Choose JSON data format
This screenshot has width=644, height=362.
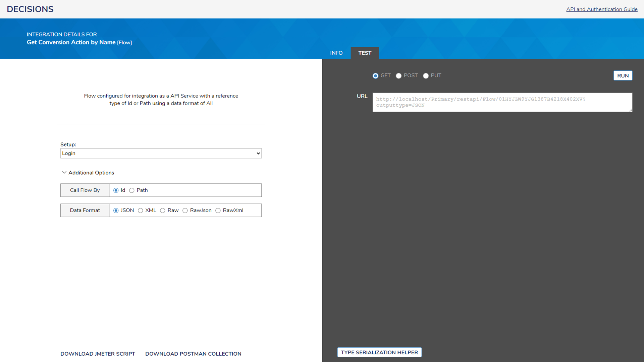tap(116, 210)
